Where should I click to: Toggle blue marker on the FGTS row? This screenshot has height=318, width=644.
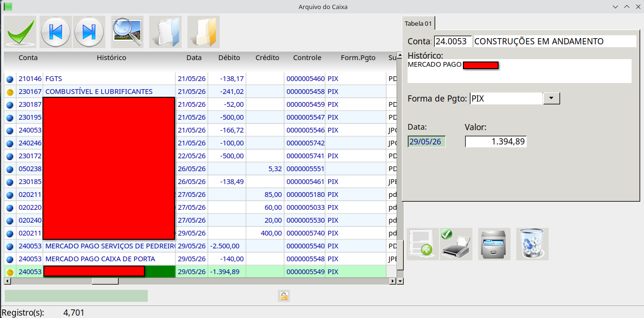click(x=10, y=79)
